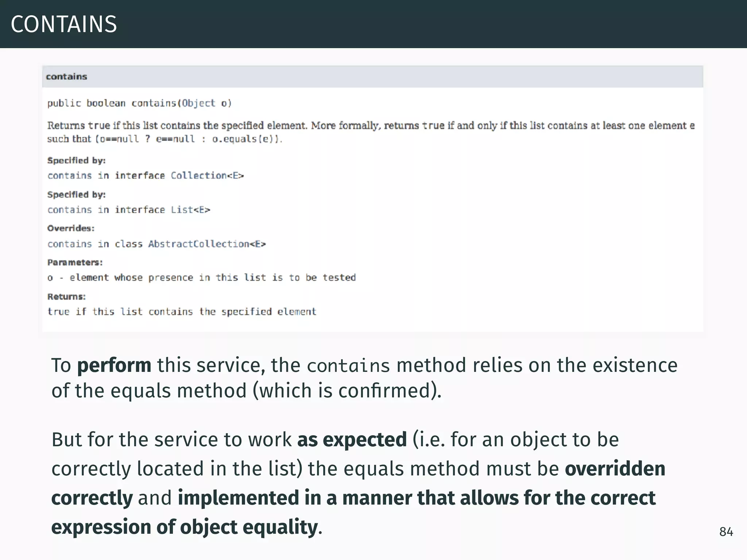This screenshot has width=747, height=560.
Task: Click the 'Object' type link in method signature
Action: click(198, 103)
